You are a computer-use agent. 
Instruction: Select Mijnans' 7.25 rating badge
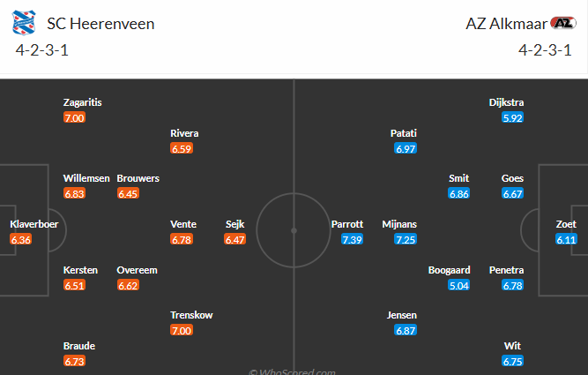(406, 240)
